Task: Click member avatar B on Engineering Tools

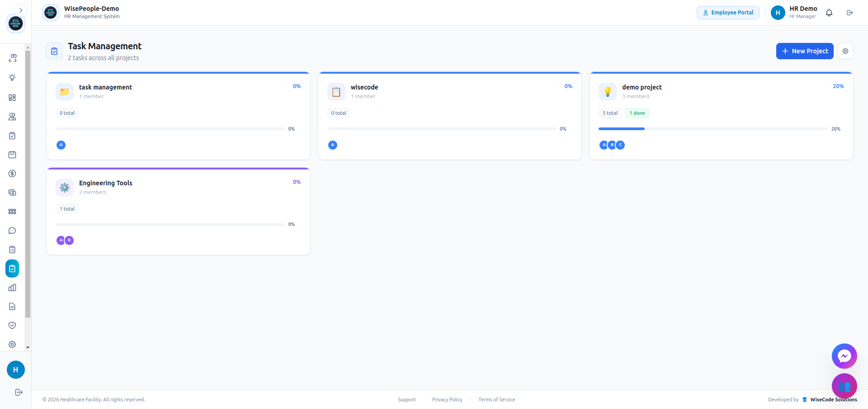Action: point(69,240)
